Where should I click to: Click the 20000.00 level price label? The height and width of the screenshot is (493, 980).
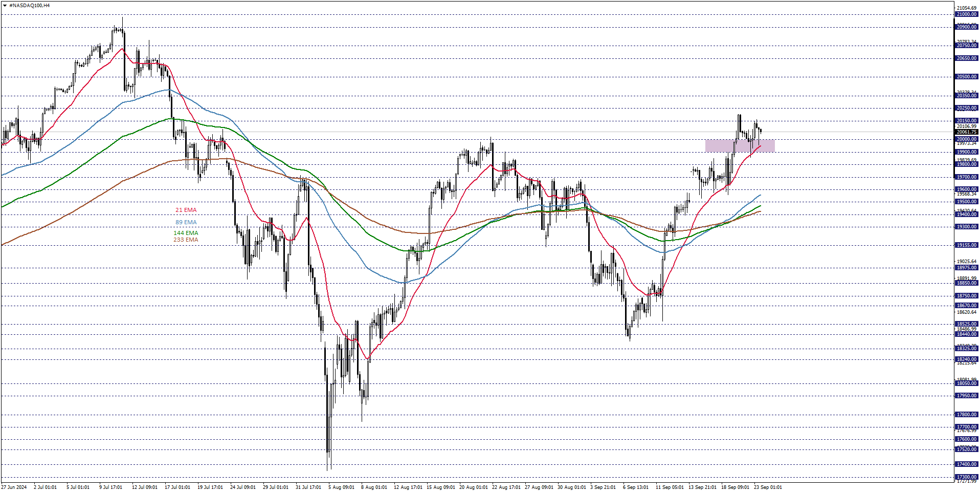[967, 139]
